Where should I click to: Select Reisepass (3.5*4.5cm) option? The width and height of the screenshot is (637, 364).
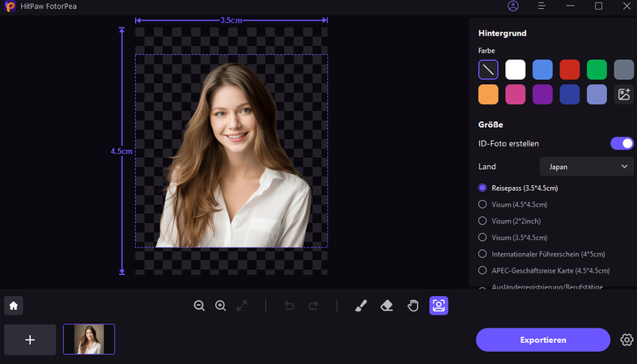[518, 188]
